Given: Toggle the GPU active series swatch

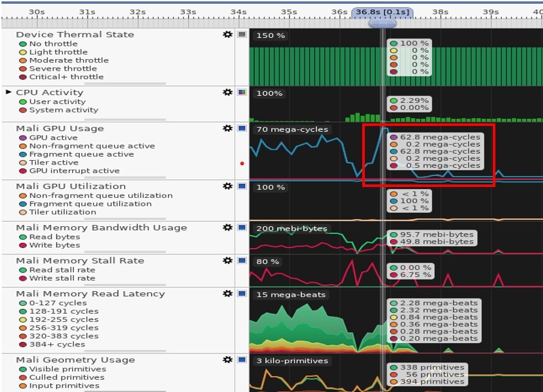Looking at the screenshot, I should click(x=23, y=138).
